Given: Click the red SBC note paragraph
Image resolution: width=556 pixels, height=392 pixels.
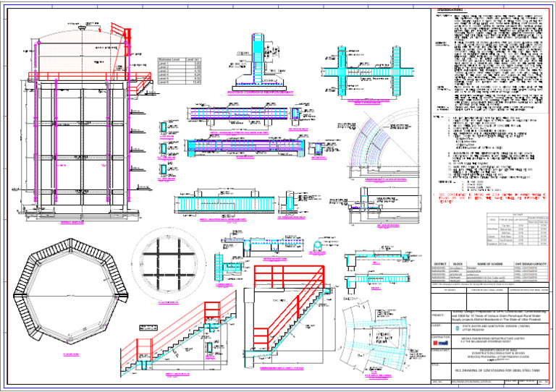Looking at the screenshot, I should (490, 198).
